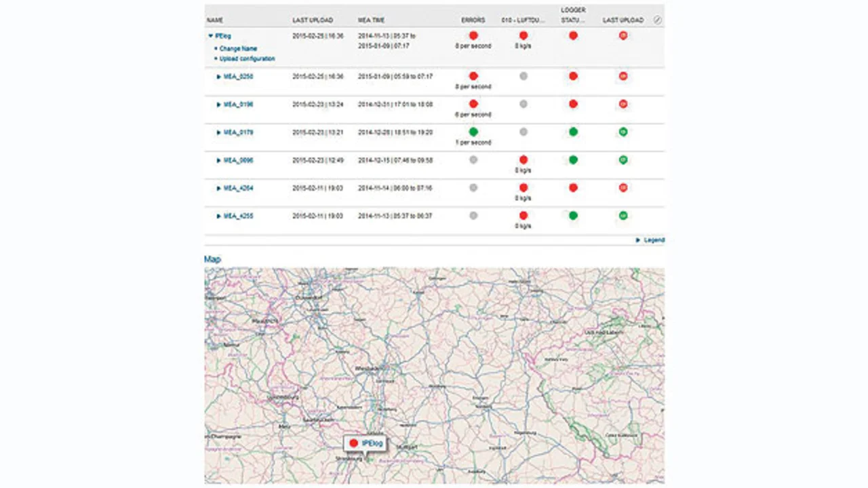Open the Upload configuration link
This screenshot has height=488, width=868.
coord(248,59)
